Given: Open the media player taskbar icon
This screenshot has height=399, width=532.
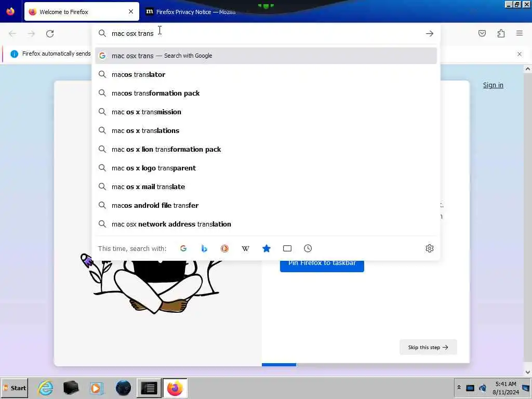Looking at the screenshot, I should tap(97, 388).
